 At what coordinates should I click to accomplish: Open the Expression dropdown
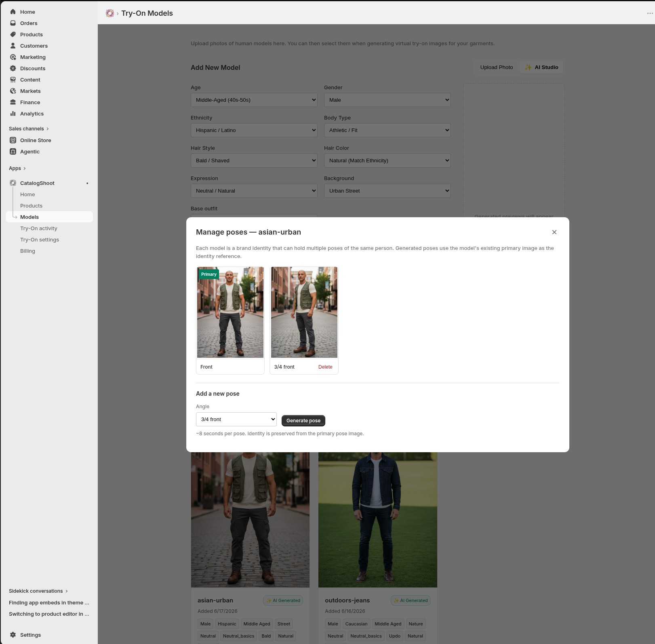(254, 191)
